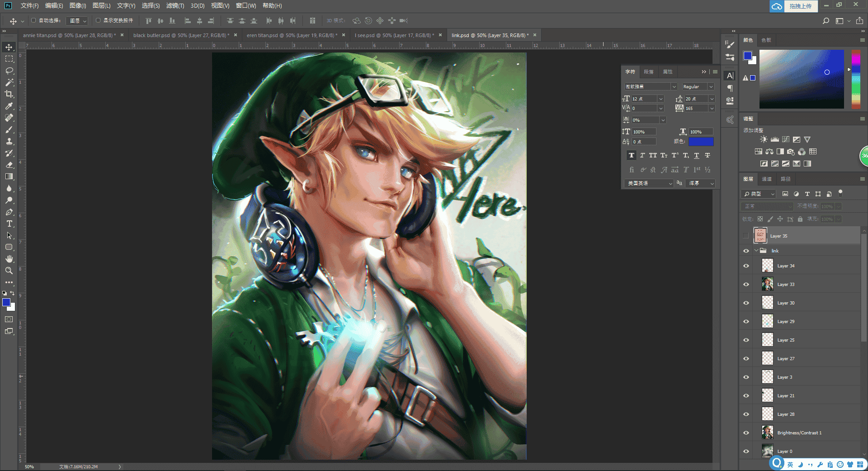Click the text color swatch in the Character panel
This screenshot has width=868, height=471.
(701, 142)
